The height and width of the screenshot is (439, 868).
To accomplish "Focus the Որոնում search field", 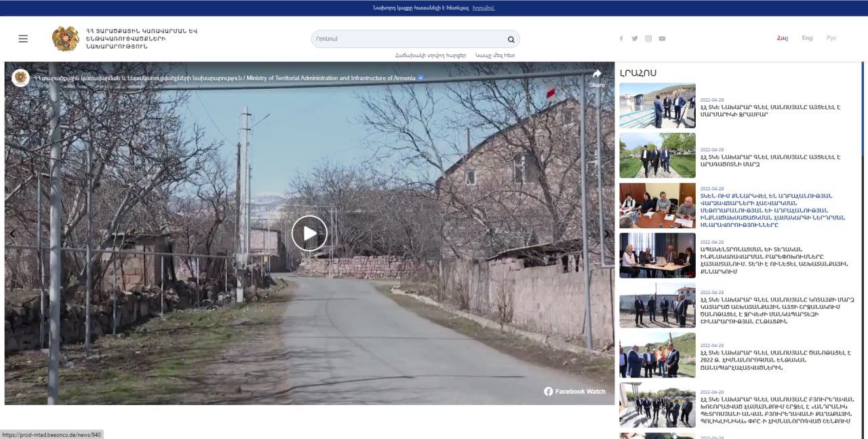I will (x=410, y=39).
